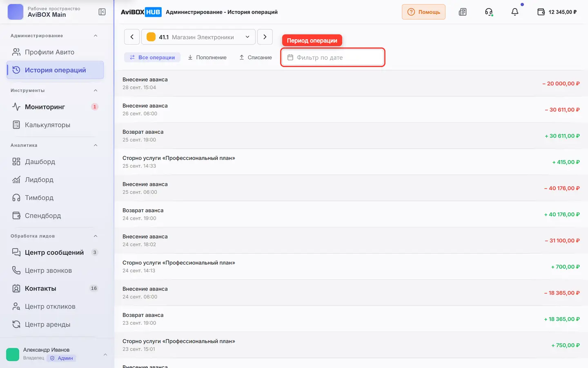This screenshot has width=588, height=368.
Task: Open the 41.1 Магазин Электроники dropdown
Action: click(198, 37)
